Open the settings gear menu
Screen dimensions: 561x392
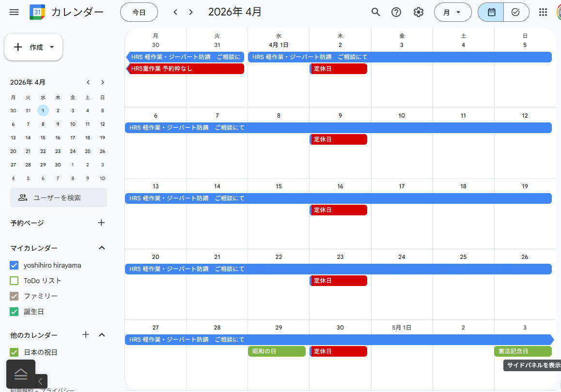click(x=419, y=12)
